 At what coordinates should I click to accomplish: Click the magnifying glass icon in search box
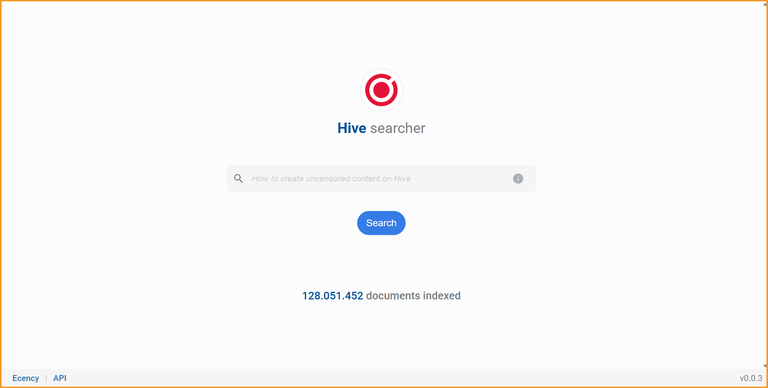tap(239, 178)
